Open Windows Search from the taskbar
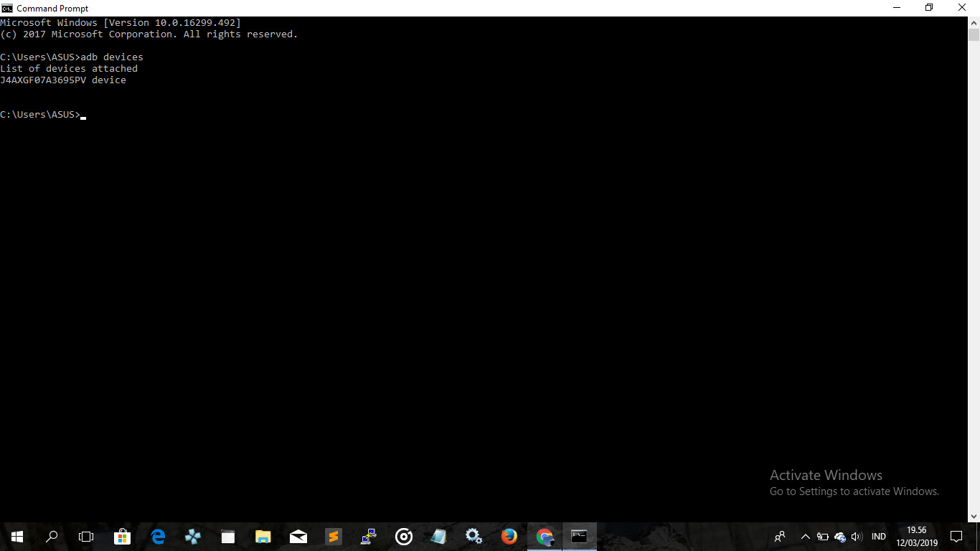 51,536
